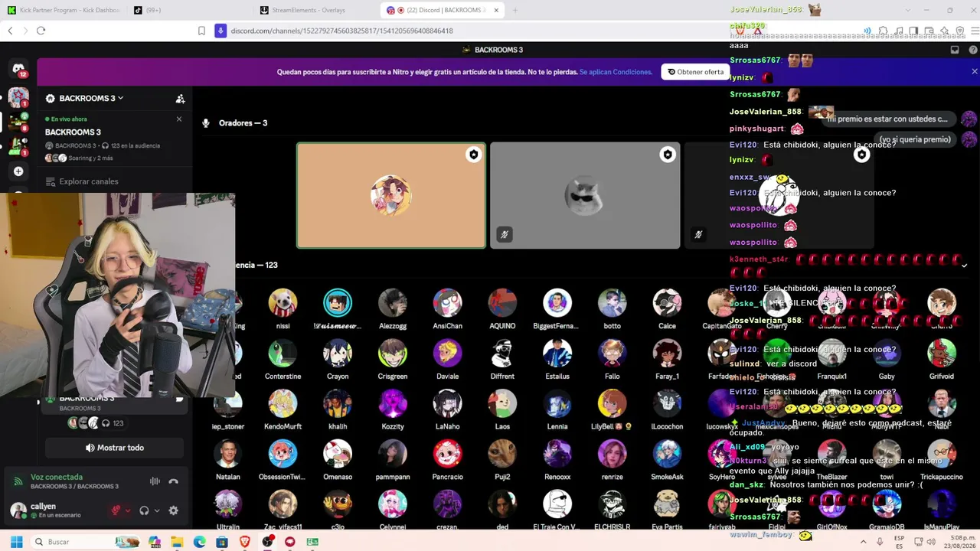The height and width of the screenshot is (551, 980).
Task: Open the 'Se aplican Condiciones' link
Action: click(x=616, y=72)
